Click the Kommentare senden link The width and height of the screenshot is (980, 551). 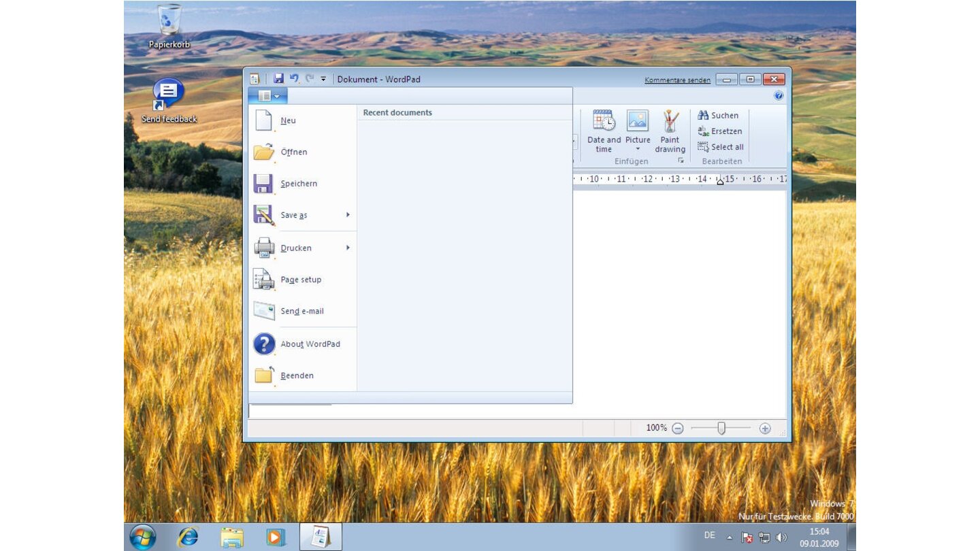(x=677, y=80)
